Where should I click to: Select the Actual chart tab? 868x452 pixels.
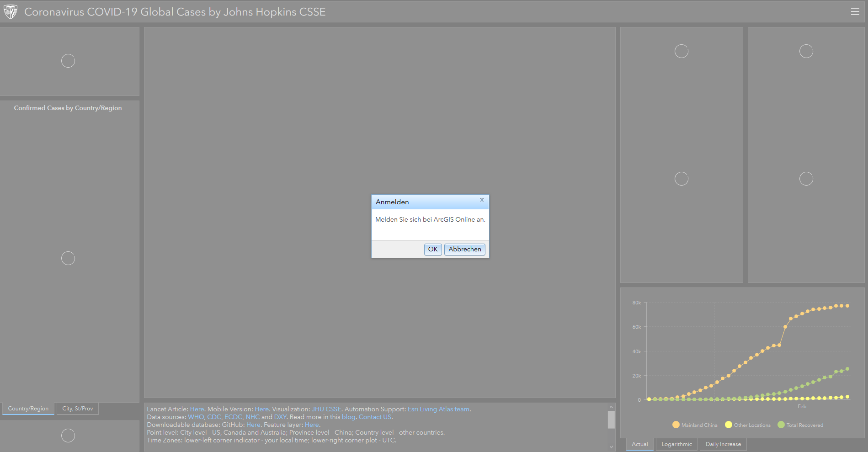point(640,444)
